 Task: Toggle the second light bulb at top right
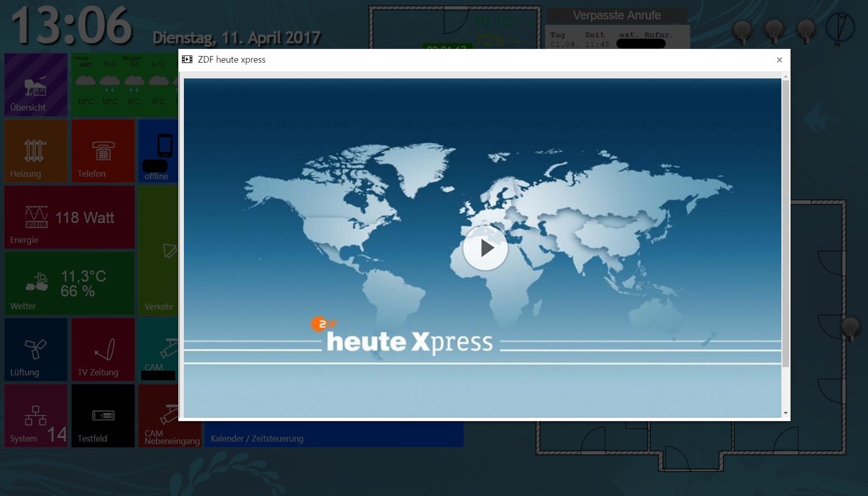tap(774, 32)
